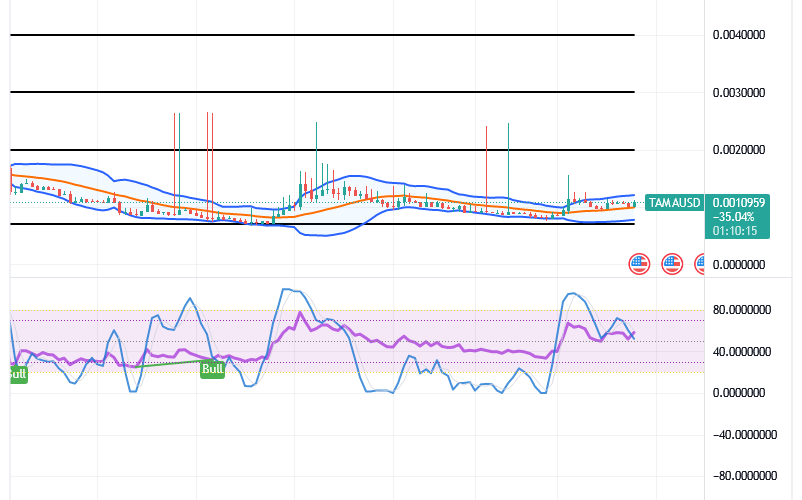Select the horizontal line at 0.0030000 level

click(322, 92)
